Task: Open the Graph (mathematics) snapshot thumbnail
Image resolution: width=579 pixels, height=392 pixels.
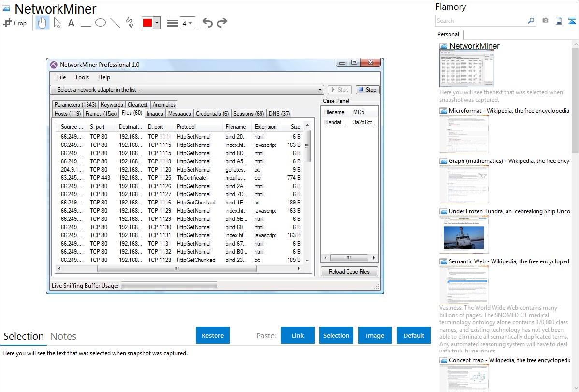Action: (464, 184)
